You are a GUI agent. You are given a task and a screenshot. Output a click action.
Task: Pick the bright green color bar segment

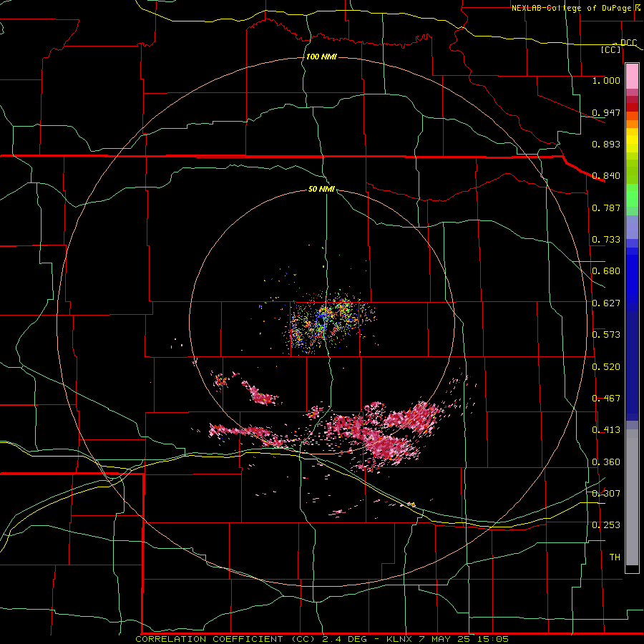pos(632,195)
